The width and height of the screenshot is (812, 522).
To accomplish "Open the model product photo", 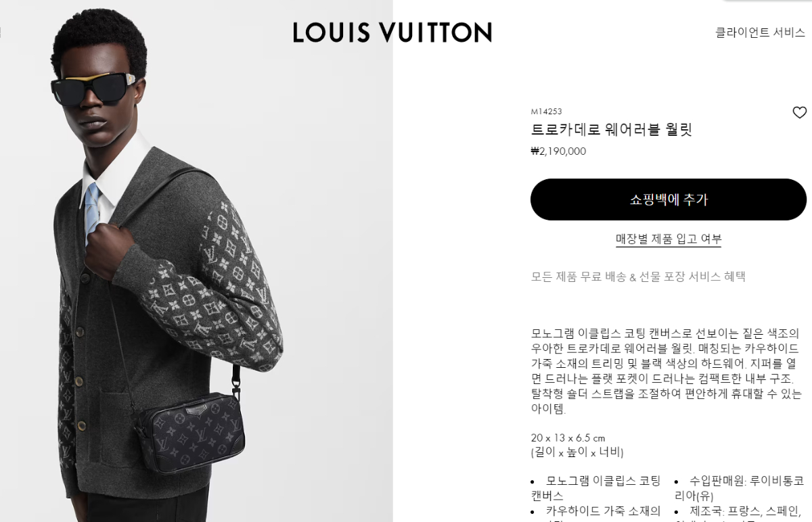I will point(196,261).
